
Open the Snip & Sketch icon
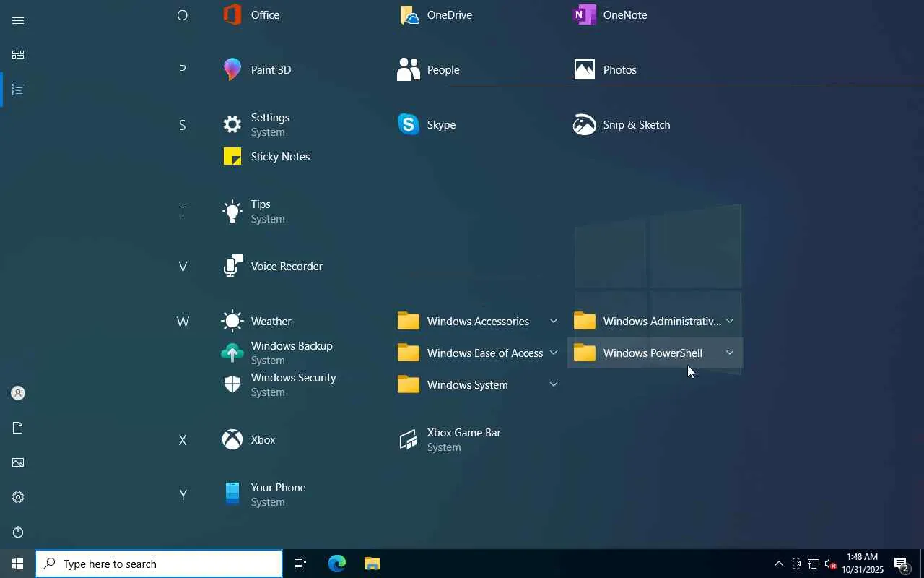pos(585,124)
